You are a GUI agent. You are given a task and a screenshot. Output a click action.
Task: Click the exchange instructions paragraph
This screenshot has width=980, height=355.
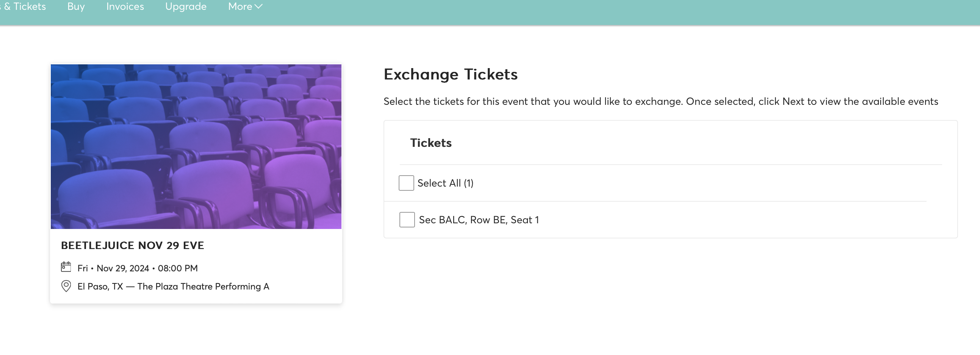pos(661,101)
